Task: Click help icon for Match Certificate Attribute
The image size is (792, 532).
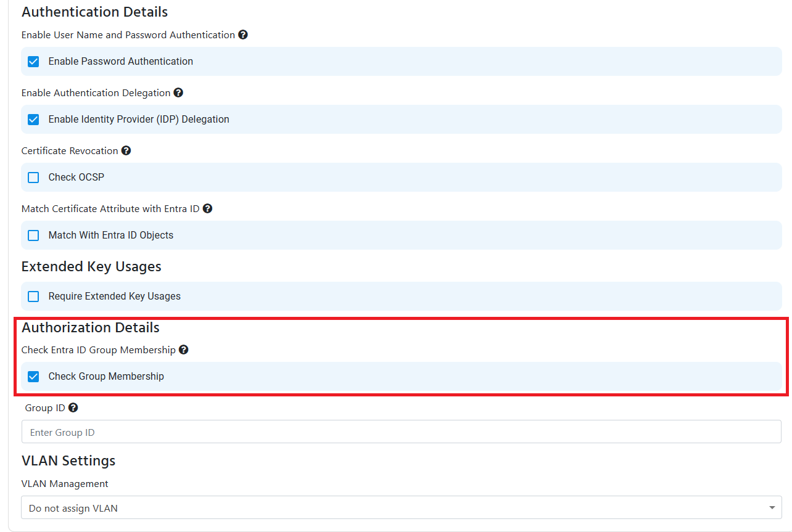Action: coord(207,209)
